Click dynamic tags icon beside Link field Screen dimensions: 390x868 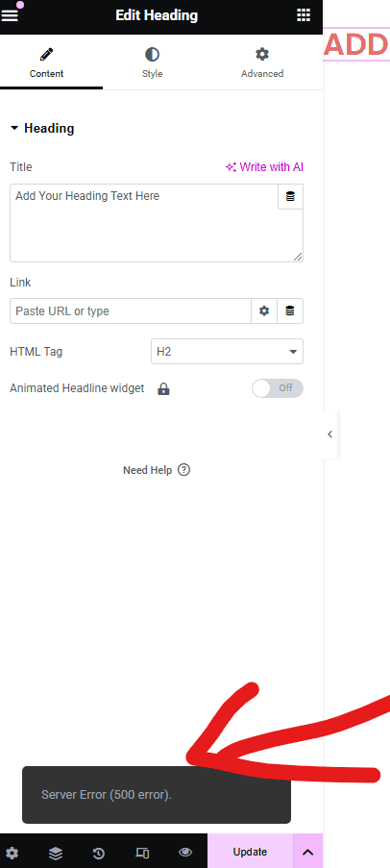click(x=290, y=311)
